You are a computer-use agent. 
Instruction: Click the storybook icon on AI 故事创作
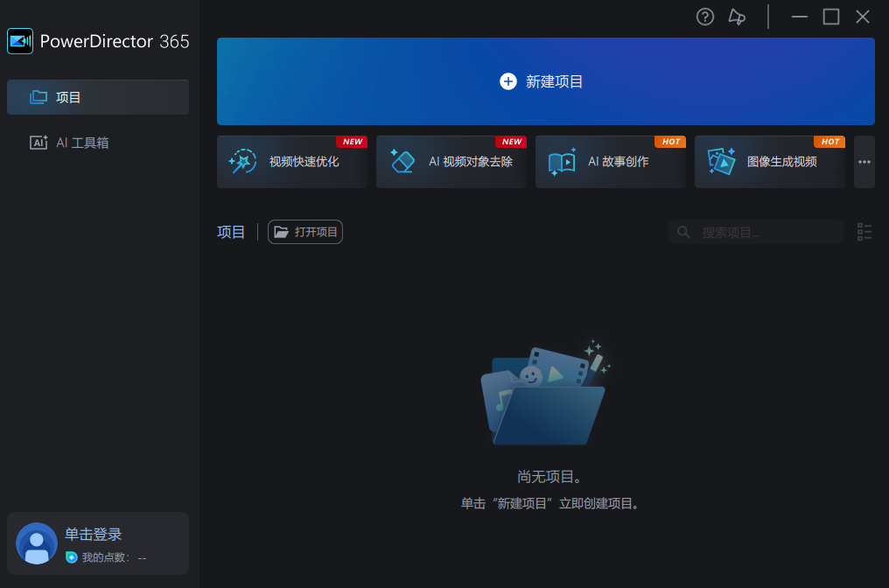pos(562,162)
